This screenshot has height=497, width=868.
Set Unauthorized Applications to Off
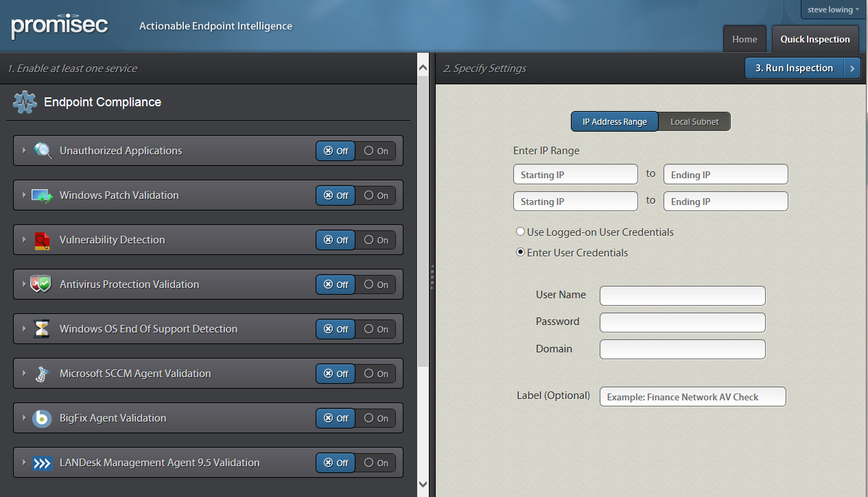[x=336, y=151]
